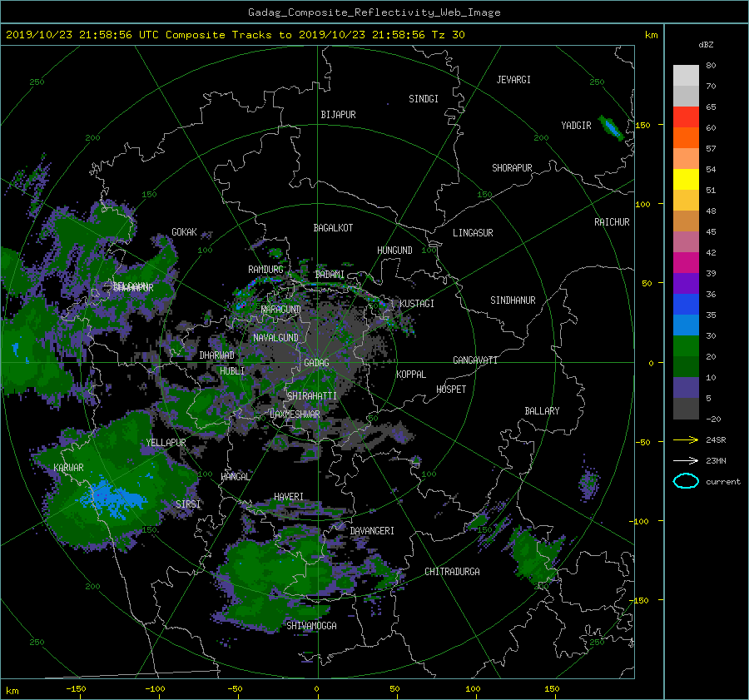Viewport: 749px width, 700px height.
Task: Click the yellow 24SR arrow legend icon
Action: tap(686, 440)
